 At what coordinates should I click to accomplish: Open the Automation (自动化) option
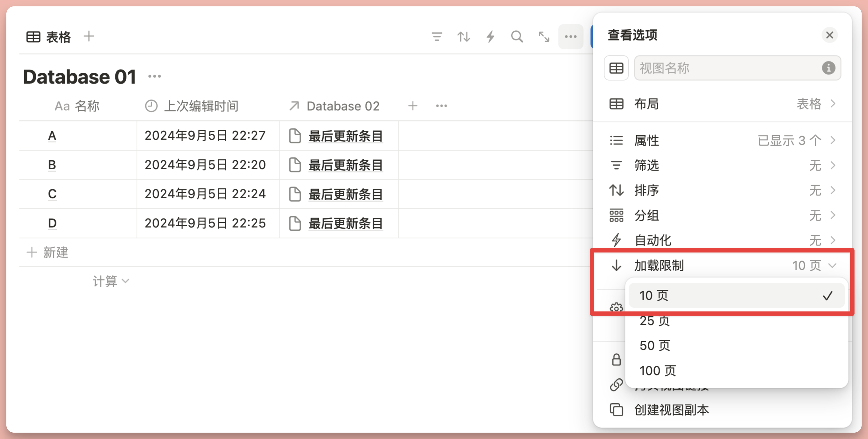click(x=722, y=240)
